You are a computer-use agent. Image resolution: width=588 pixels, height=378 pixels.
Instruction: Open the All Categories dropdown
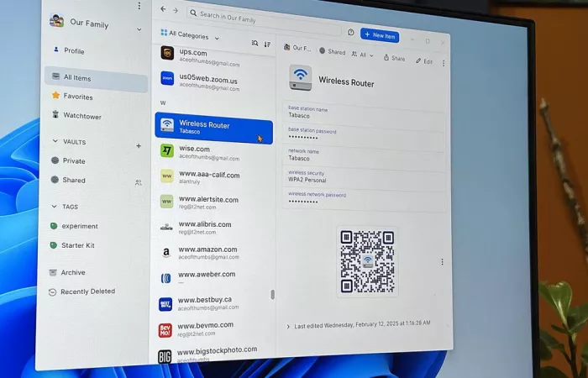click(x=190, y=35)
